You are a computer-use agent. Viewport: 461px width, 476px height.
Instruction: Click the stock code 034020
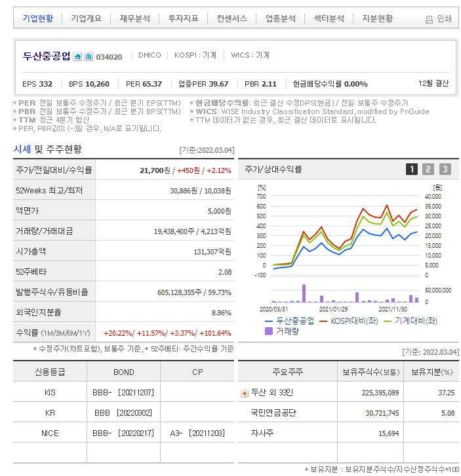tap(109, 57)
